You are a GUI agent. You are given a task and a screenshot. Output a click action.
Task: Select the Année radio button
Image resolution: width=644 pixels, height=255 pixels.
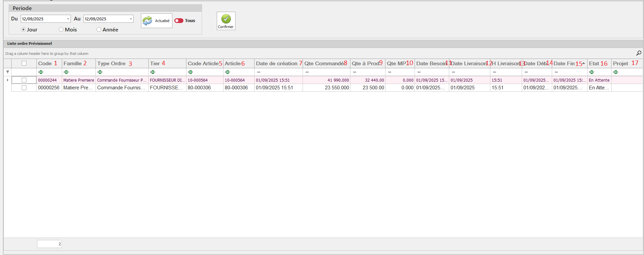(x=99, y=29)
